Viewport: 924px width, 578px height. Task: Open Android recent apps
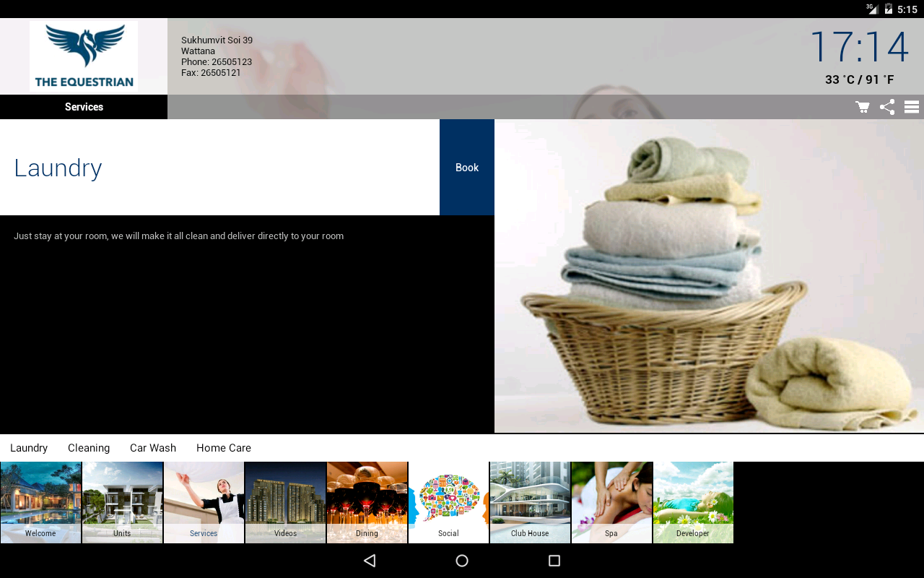(554, 561)
